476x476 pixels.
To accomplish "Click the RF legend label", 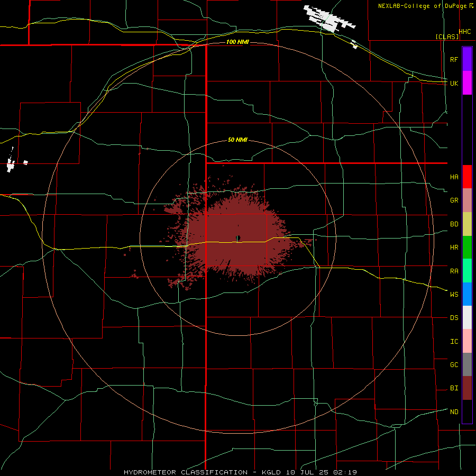I will pyautogui.click(x=454, y=59).
